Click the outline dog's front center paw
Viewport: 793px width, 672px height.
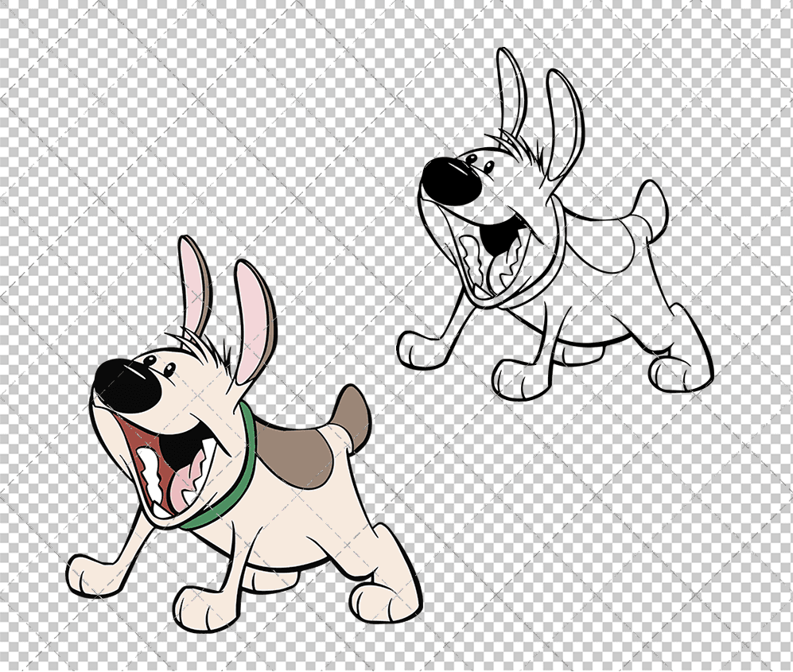[515, 380]
